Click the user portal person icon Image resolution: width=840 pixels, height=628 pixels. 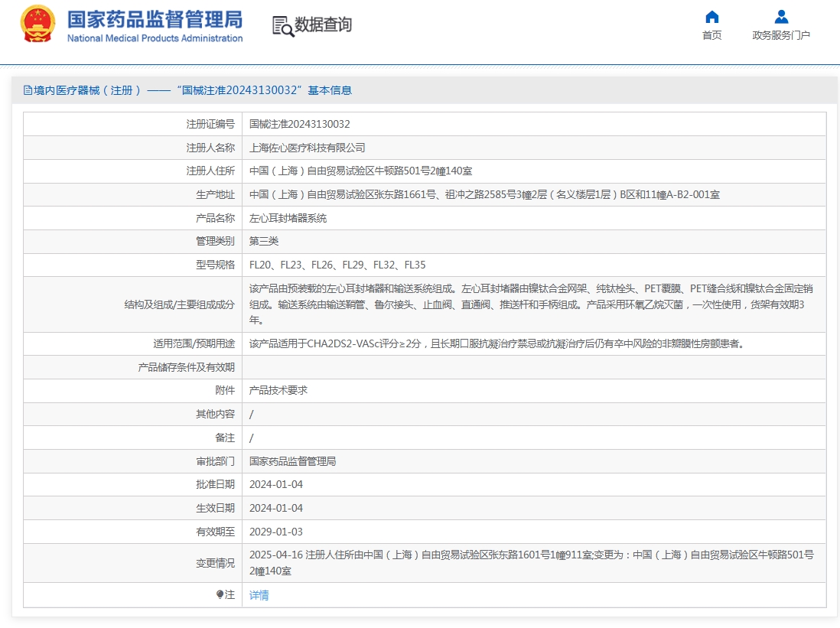pos(781,17)
